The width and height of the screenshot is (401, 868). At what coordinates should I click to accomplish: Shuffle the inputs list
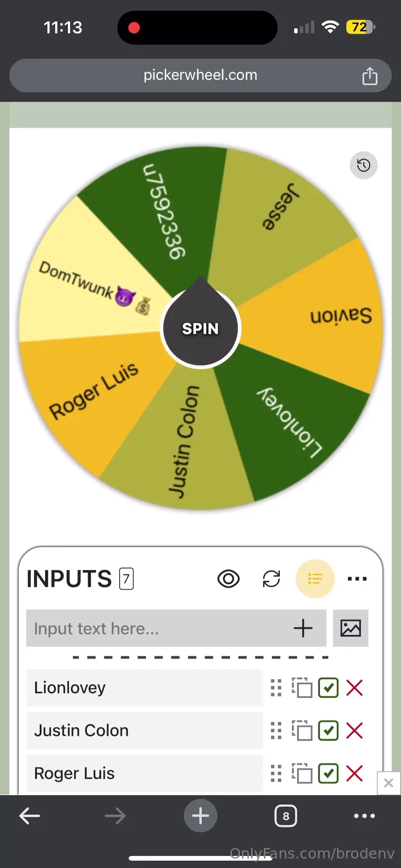272,579
